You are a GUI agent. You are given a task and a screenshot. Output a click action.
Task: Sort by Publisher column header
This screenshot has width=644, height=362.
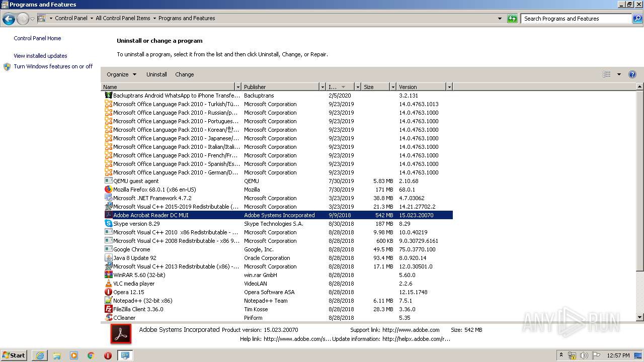[281, 87]
